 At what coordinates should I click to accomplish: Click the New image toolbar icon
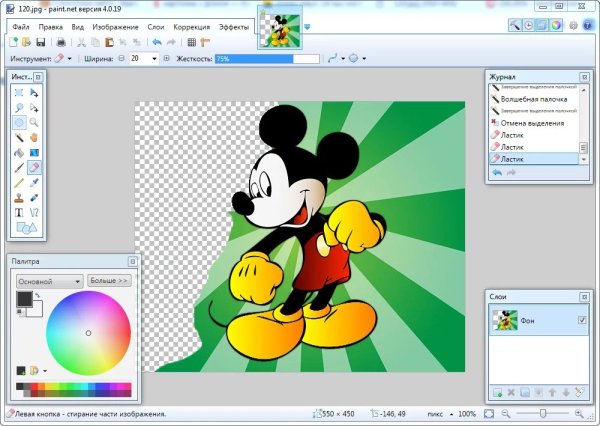[13, 42]
